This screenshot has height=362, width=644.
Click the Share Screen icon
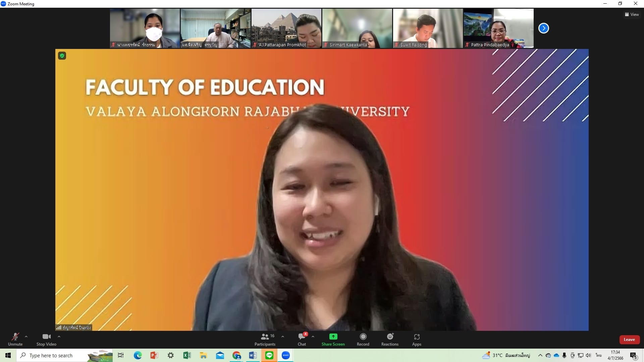pyautogui.click(x=333, y=337)
